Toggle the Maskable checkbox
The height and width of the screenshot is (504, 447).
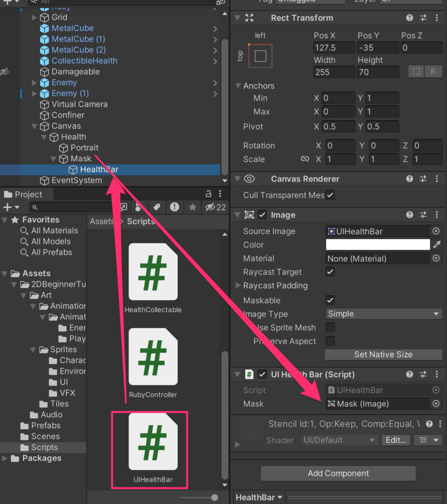(330, 300)
